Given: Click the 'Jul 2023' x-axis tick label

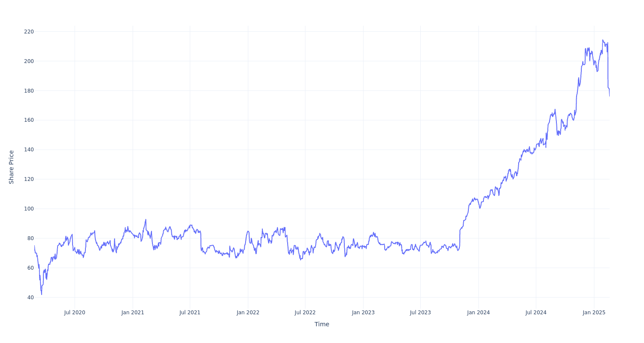Looking at the screenshot, I should (x=420, y=313).
